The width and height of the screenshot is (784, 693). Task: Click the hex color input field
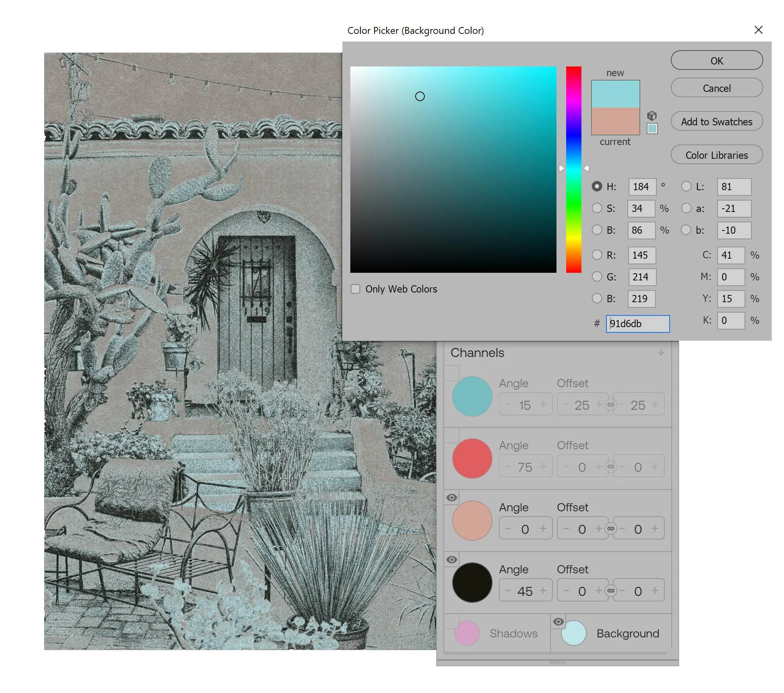pyautogui.click(x=638, y=324)
